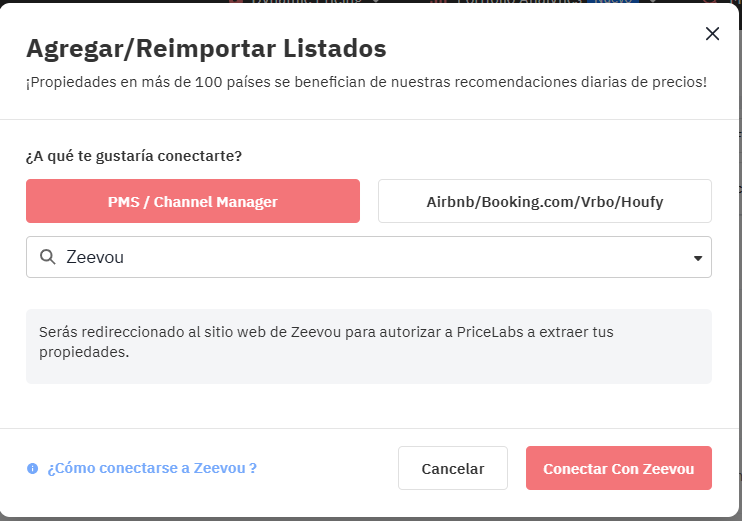Click the subtitle about daily price recommendations
The image size is (742, 521).
tap(366, 82)
